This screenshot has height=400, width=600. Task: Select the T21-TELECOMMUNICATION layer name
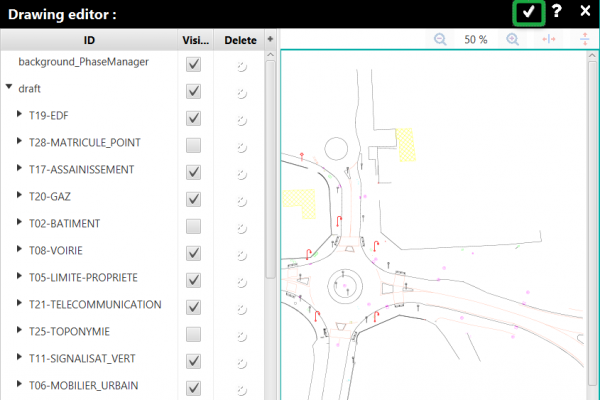95,305
